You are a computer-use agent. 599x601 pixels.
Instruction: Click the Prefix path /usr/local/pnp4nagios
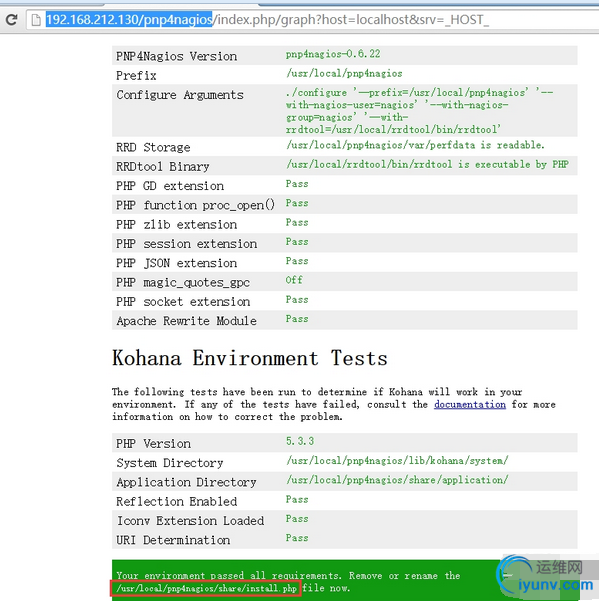point(344,73)
